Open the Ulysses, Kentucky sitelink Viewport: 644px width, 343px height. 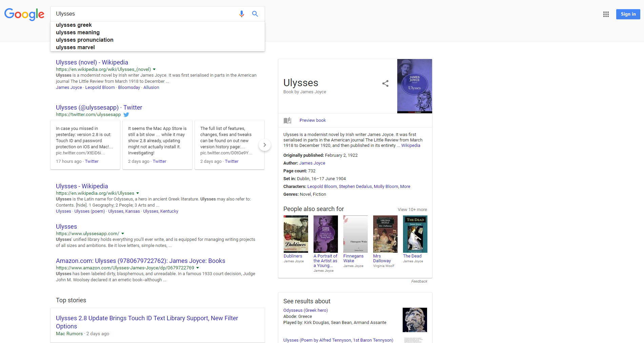161,211
